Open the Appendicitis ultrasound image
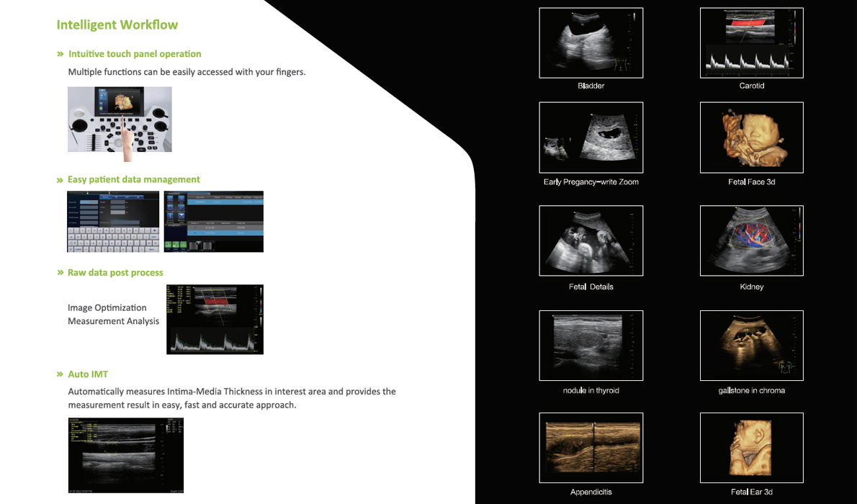This screenshot has width=857, height=504. [x=591, y=448]
